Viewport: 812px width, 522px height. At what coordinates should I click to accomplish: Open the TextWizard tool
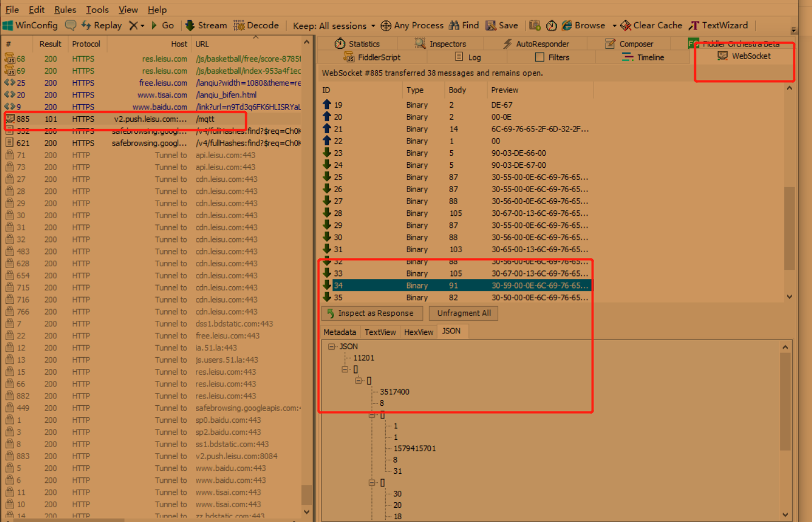718,26
